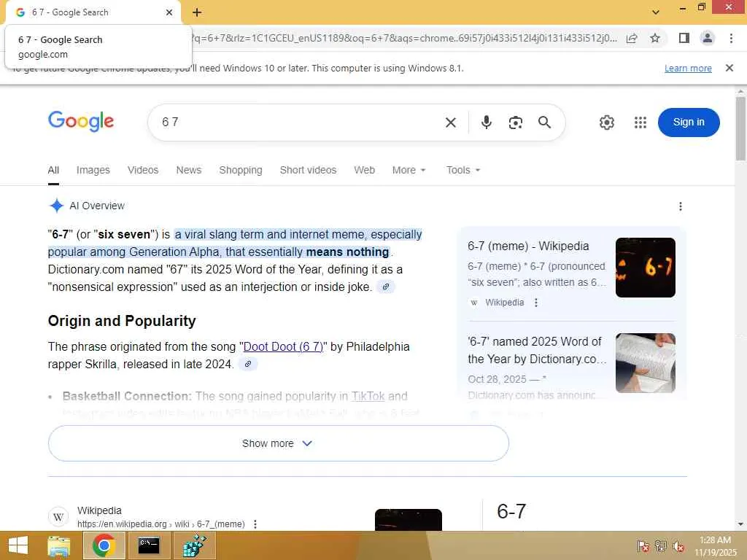Open Google quick settings gear
The width and height of the screenshot is (747, 560).
tap(606, 122)
